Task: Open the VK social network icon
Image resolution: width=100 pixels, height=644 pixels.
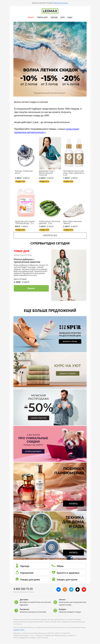Action: (58, 589)
